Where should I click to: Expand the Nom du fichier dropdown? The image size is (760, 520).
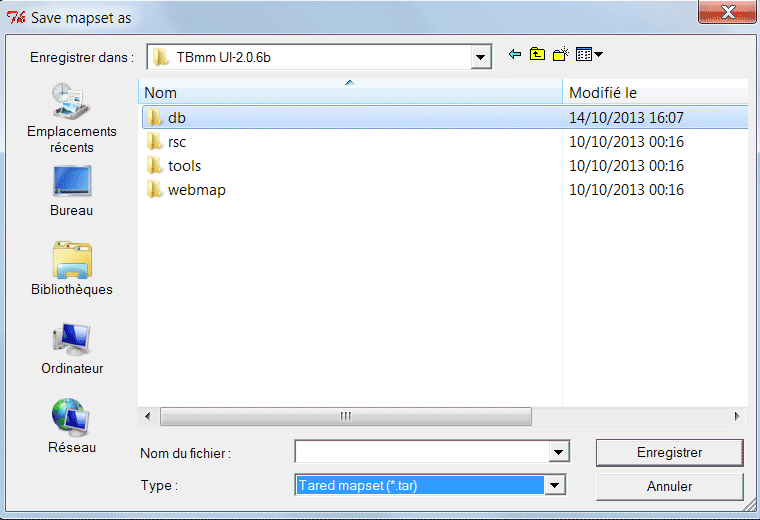point(558,453)
